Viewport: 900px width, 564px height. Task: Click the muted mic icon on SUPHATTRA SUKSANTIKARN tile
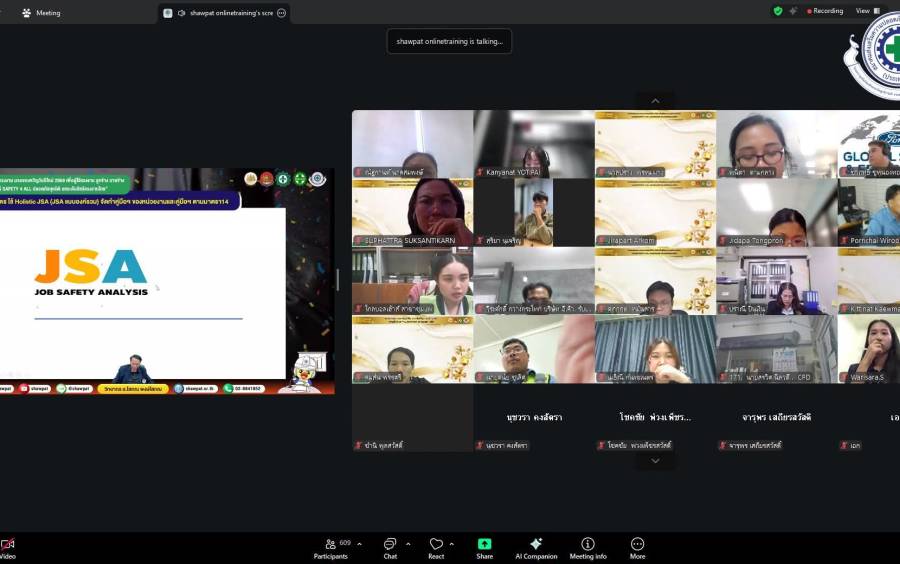359,240
